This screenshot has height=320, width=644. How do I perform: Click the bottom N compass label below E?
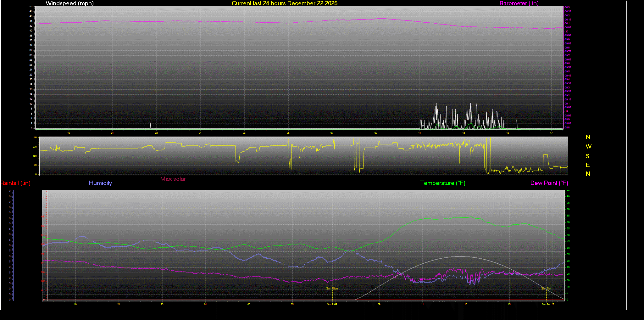tap(588, 174)
